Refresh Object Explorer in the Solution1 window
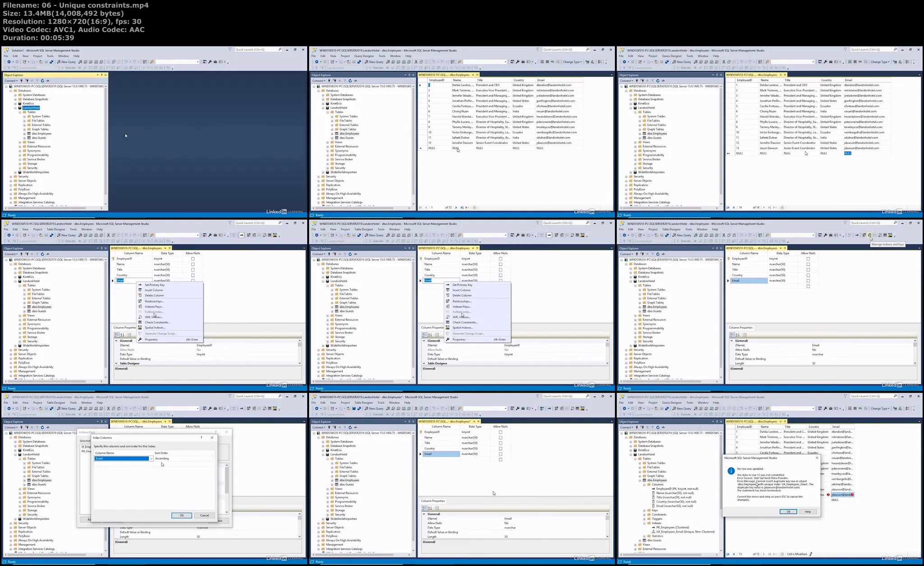This screenshot has height=566, width=924. click(x=42, y=81)
